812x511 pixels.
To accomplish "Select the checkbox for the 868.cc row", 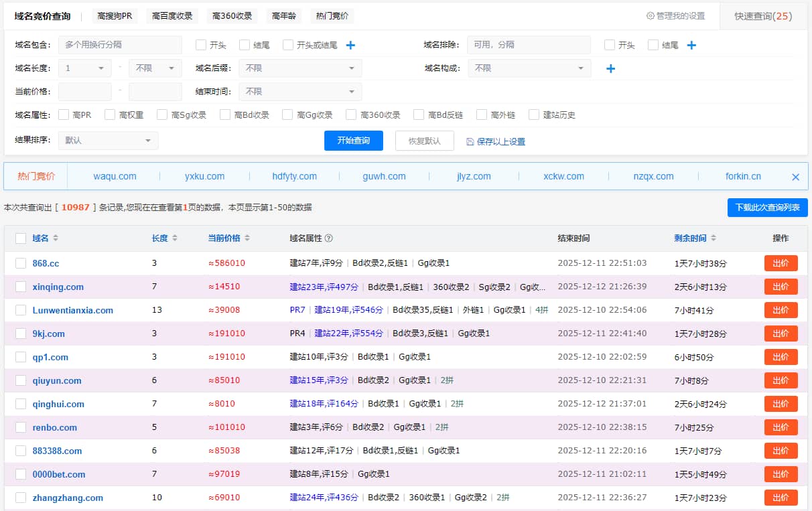I will coord(20,263).
